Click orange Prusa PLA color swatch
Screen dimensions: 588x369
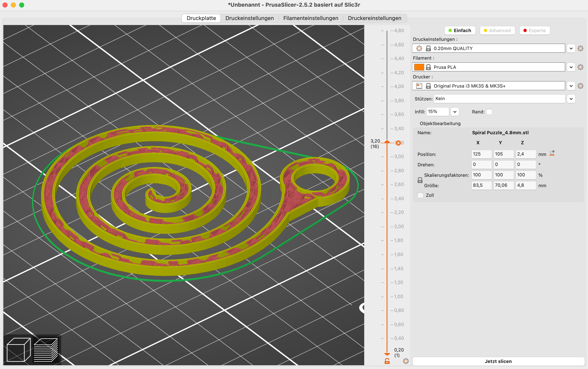coord(419,67)
